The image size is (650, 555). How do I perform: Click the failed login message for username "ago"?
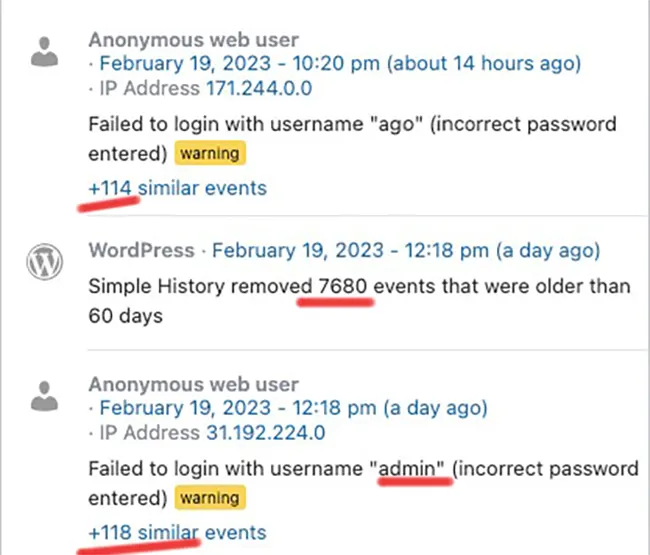[x=352, y=138]
